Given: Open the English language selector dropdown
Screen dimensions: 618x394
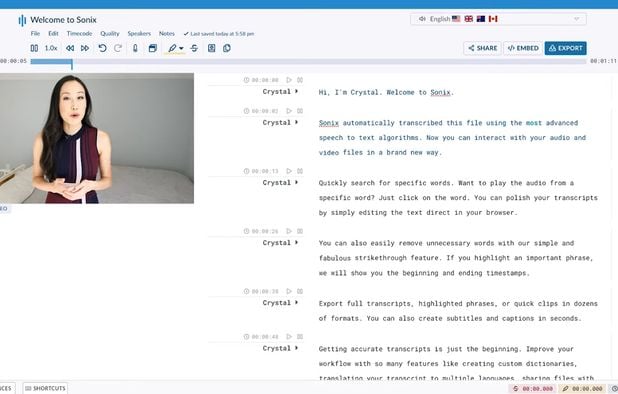Looking at the screenshot, I should (x=498, y=19).
